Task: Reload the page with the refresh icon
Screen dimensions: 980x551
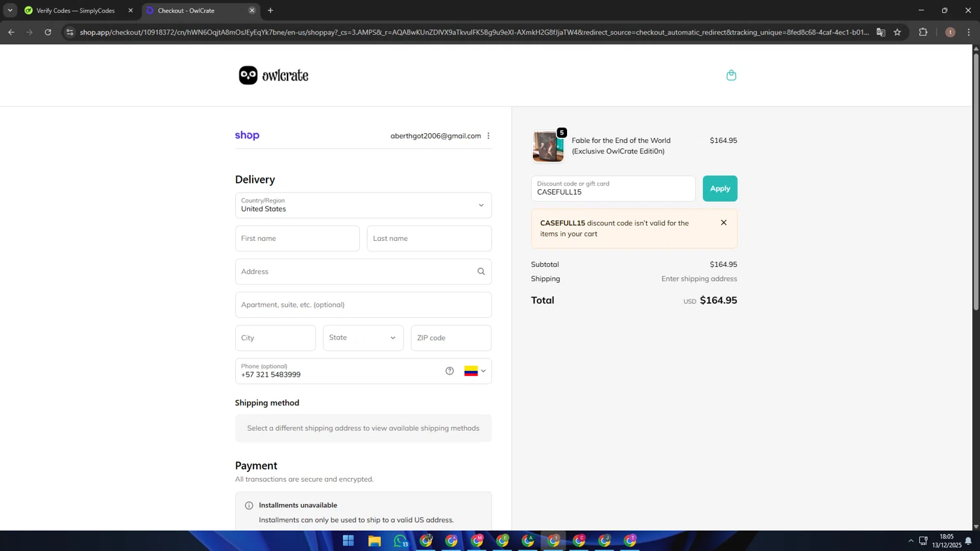Action: (48, 32)
